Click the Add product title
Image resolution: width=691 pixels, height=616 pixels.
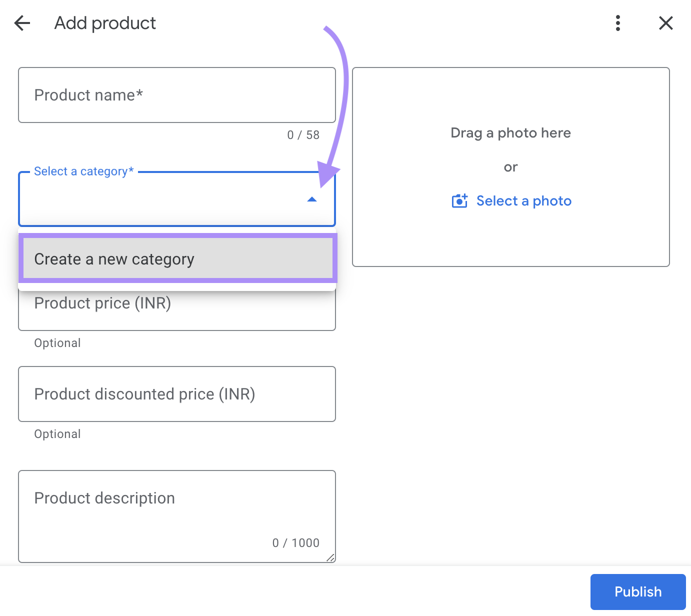coord(105,23)
